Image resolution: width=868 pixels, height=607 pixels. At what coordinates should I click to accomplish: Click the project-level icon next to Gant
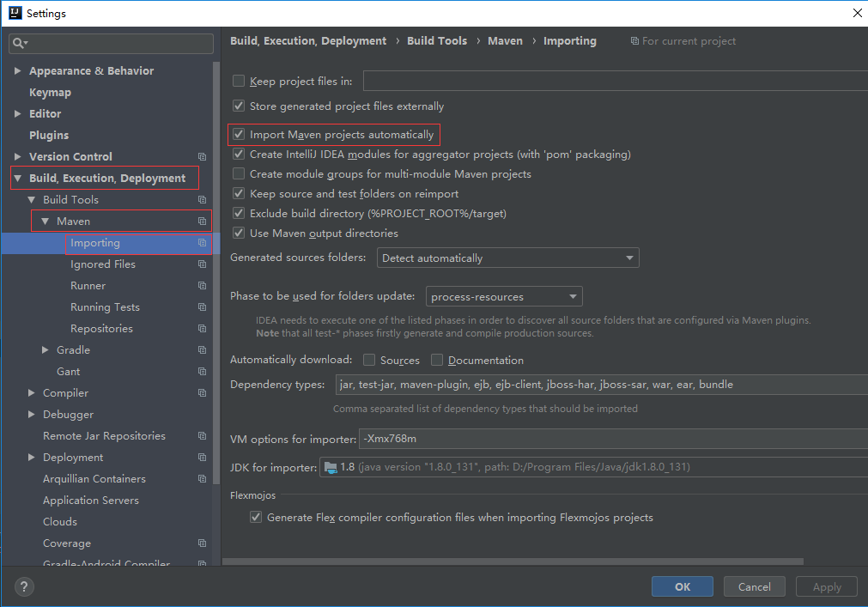(x=202, y=371)
